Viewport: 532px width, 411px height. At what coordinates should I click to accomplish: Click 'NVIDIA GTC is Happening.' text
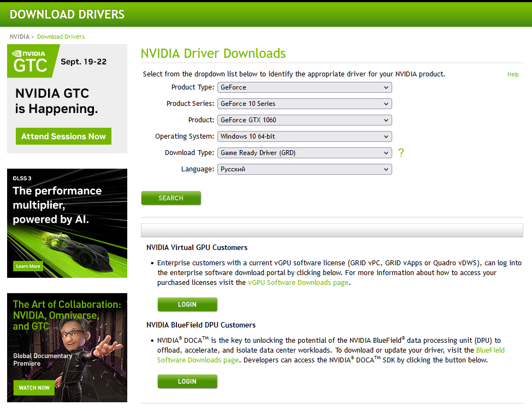56,101
